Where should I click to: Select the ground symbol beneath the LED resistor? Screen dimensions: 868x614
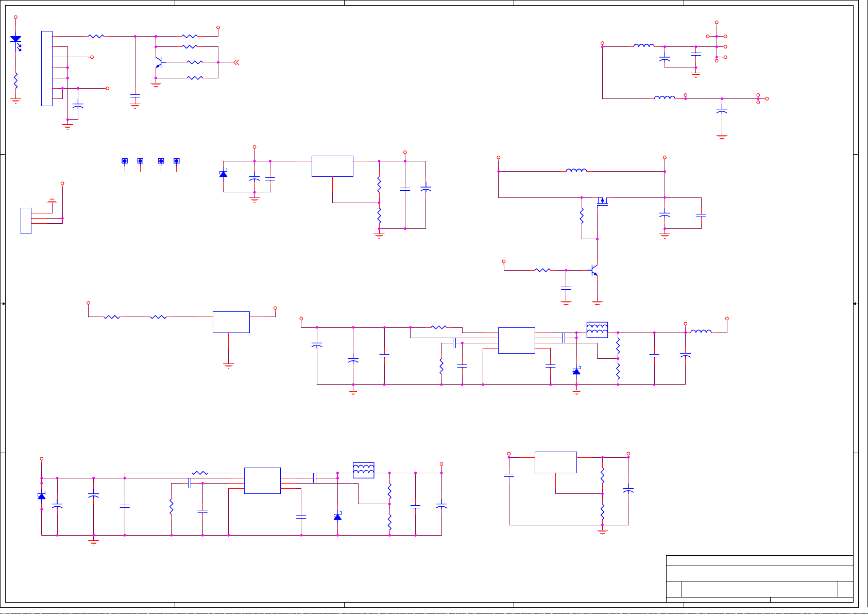coord(15,101)
